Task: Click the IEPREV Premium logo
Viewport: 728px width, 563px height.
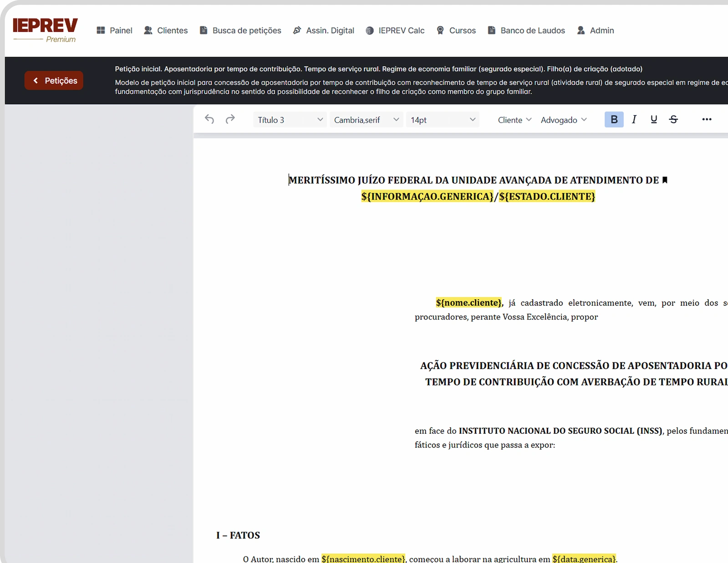Action: click(45, 31)
